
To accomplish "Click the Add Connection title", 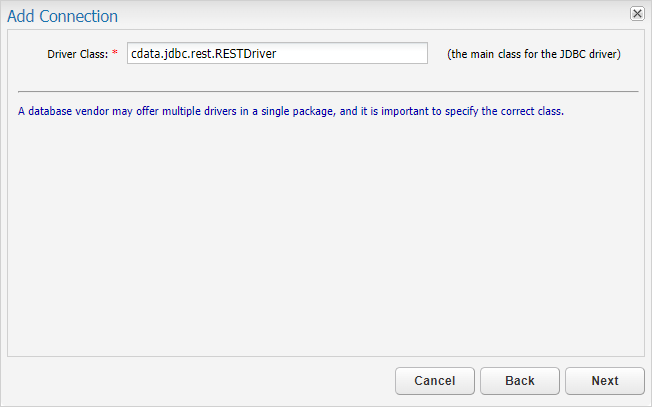I will click(62, 16).
